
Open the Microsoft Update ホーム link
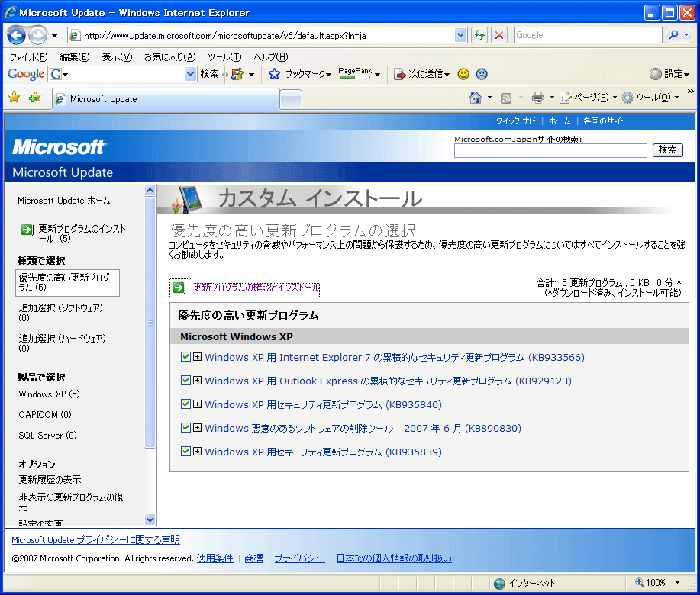(64, 201)
